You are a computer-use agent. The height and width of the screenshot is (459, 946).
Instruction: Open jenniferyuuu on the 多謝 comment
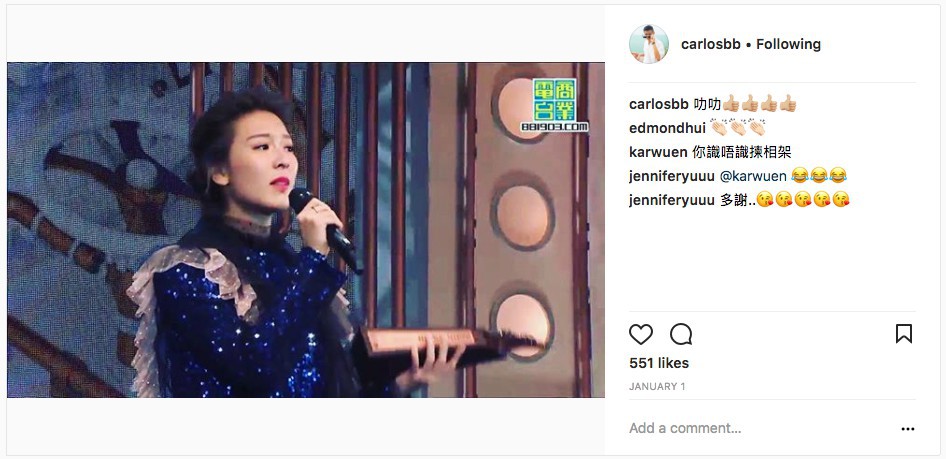(x=671, y=200)
